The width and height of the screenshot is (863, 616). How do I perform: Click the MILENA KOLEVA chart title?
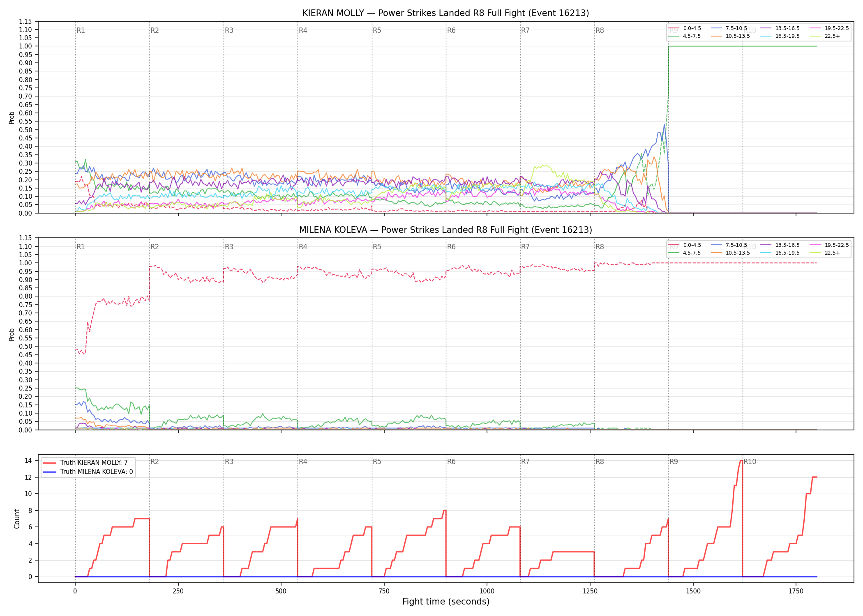pyautogui.click(x=445, y=230)
